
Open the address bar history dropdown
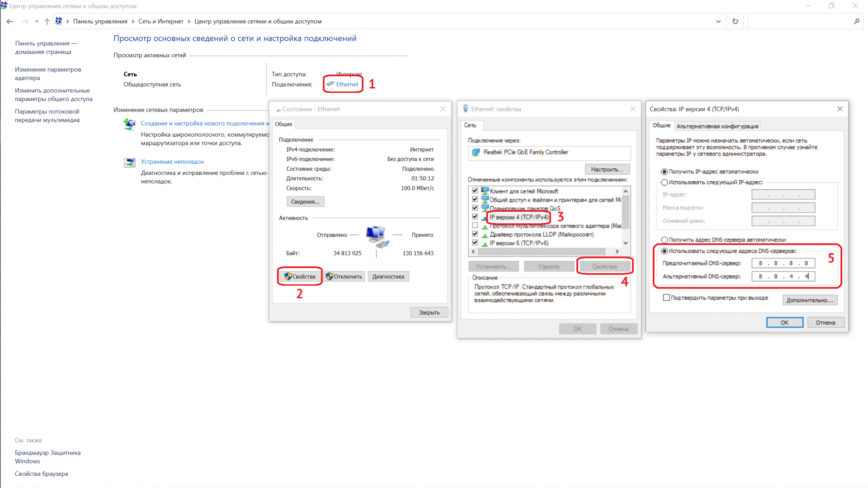718,21
